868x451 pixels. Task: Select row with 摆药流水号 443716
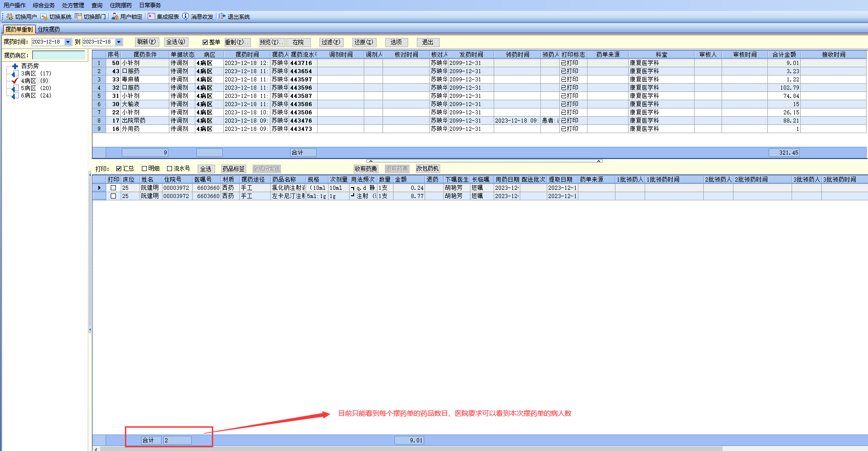coord(479,63)
